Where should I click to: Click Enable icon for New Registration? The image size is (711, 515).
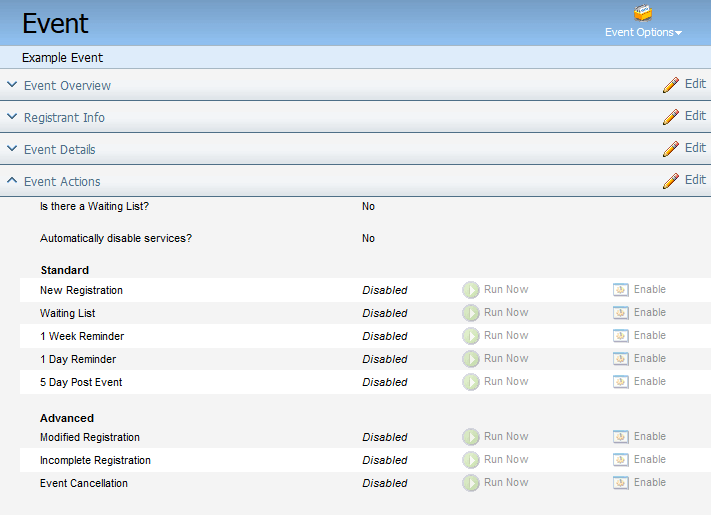pyautogui.click(x=621, y=290)
